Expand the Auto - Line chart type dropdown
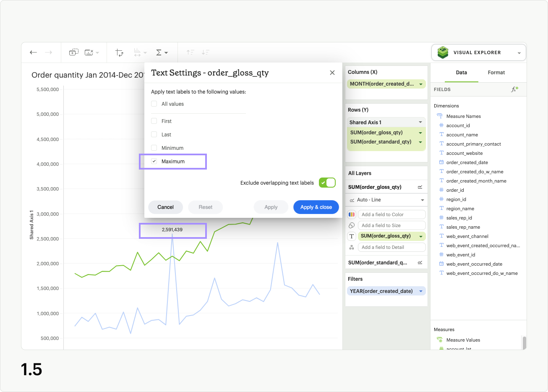Image resolution: width=548 pixels, height=392 pixels. 422,200
